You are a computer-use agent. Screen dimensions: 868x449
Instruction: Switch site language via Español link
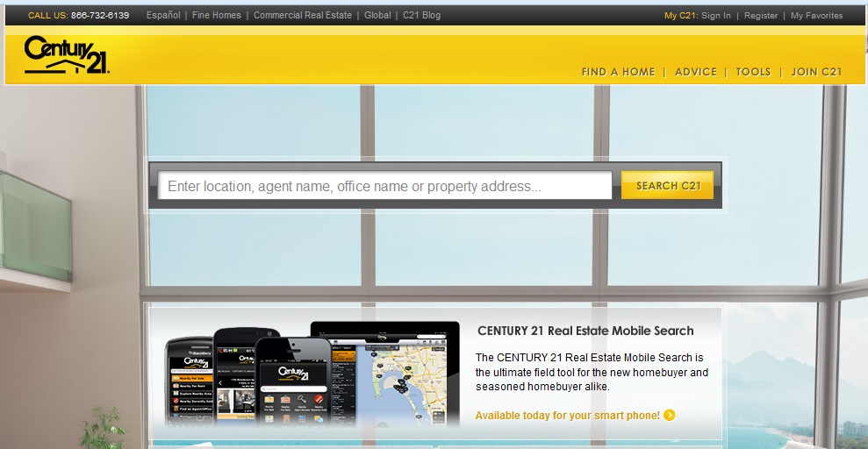[163, 15]
